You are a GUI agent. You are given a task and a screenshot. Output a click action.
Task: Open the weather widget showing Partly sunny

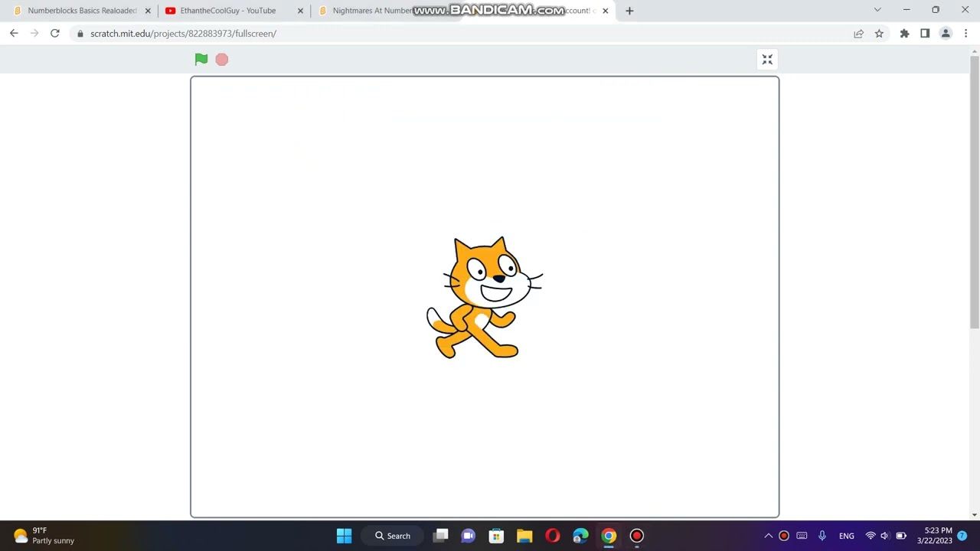pos(44,536)
